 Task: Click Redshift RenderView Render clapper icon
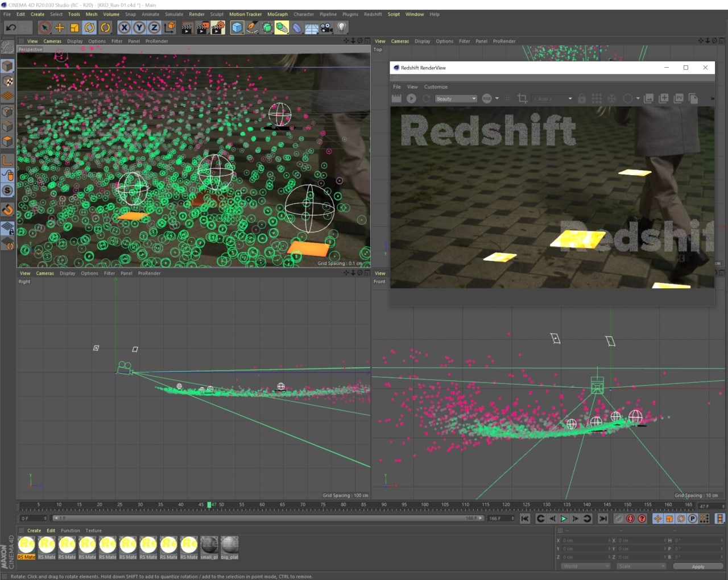[x=396, y=98]
